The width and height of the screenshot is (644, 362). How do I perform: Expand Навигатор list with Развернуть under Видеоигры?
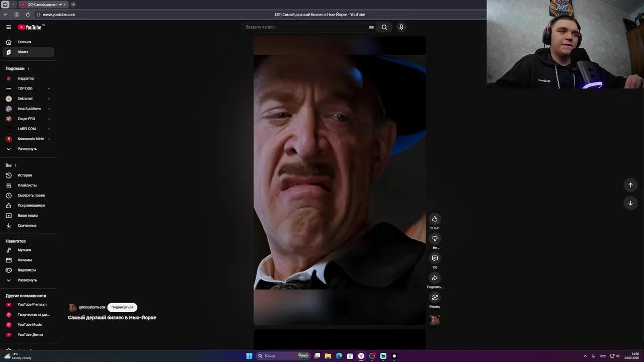click(28, 280)
